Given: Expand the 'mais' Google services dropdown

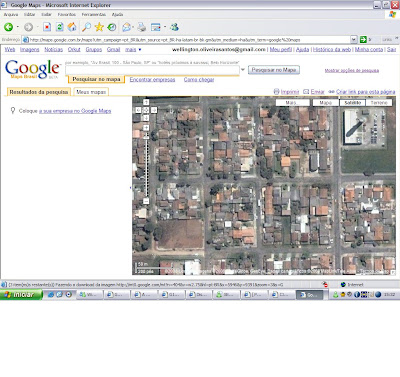Looking at the screenshot, I should [140, 50].
